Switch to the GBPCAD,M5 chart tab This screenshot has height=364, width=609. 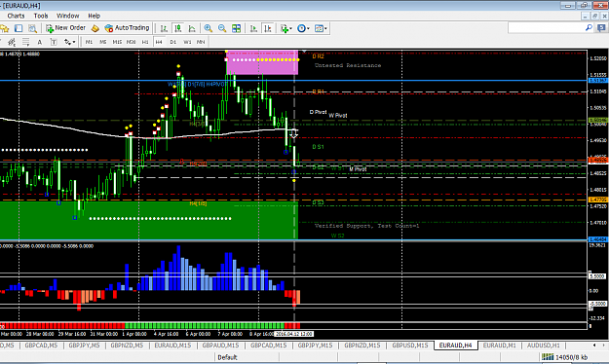41,345
